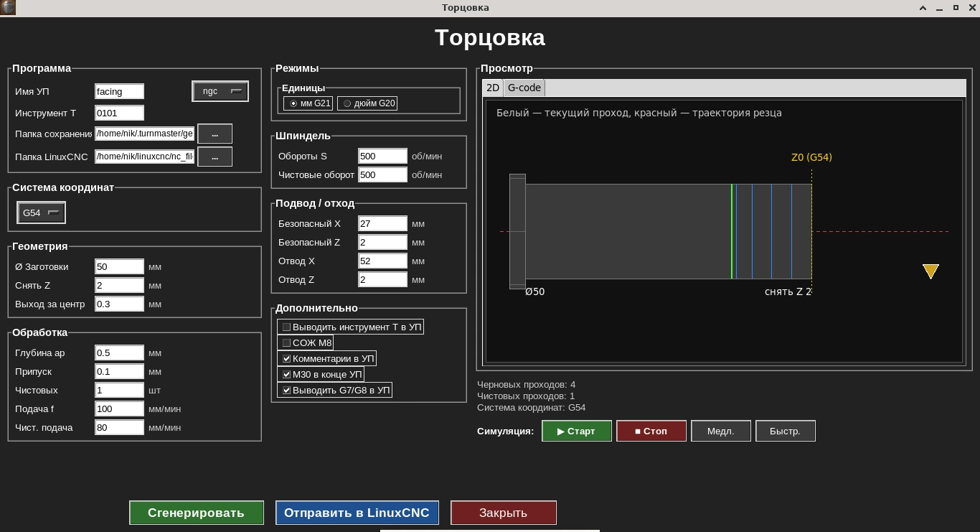Screen dimensions: 980x532
Task: Start the simulation with Старт
Action: 577,431
